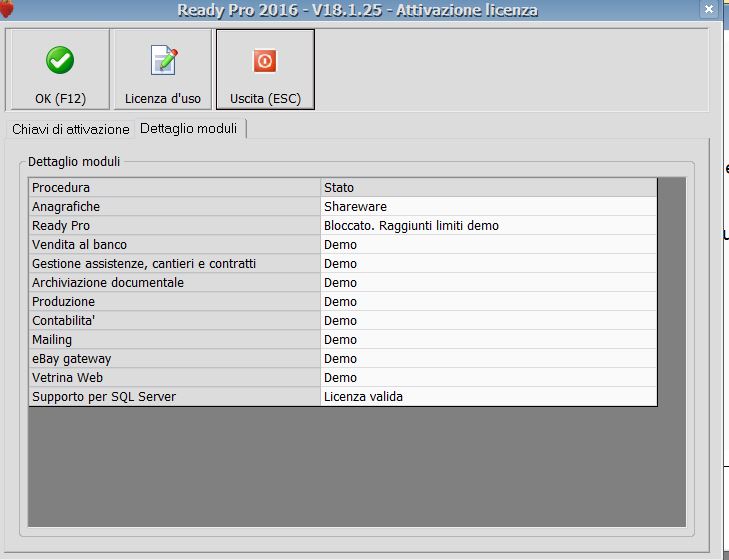729x560 pixels.
Task: Click Demo status of eBay gateway
Action: pyautogui.click(x=489, y=359)
